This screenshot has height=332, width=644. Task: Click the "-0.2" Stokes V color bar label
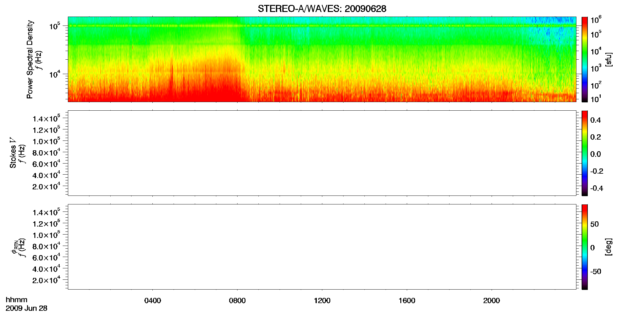tap(597, 171)
